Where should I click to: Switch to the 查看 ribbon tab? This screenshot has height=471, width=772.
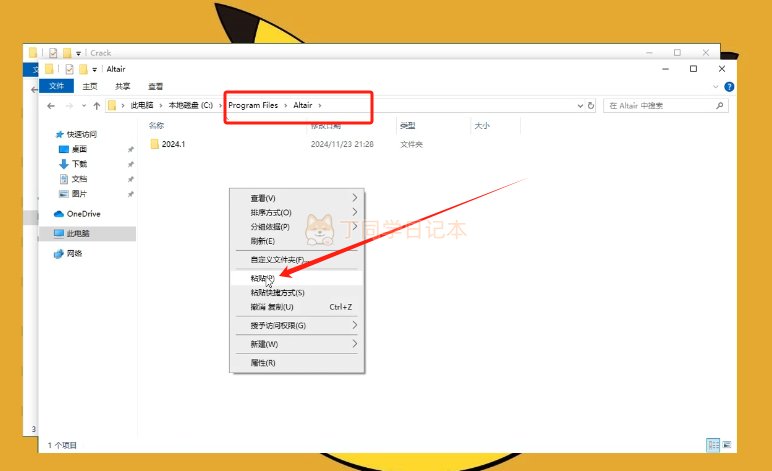click(x=156, y=86)
